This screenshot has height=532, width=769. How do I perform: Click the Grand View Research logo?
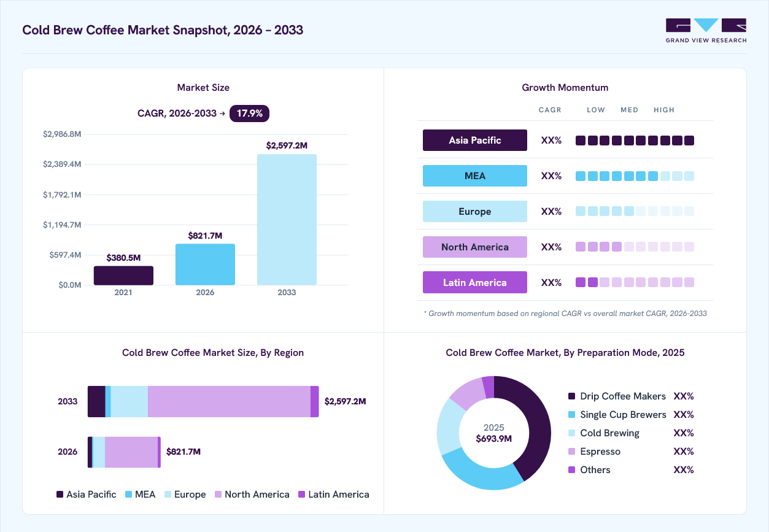coord(706,31)
